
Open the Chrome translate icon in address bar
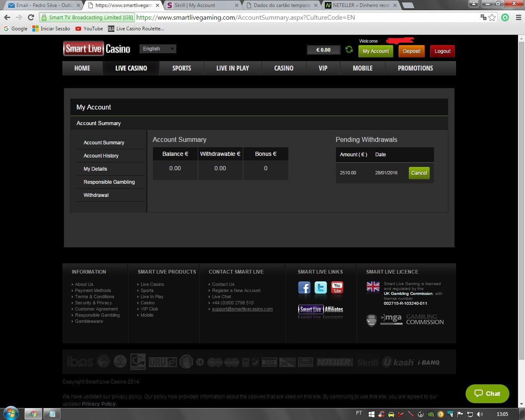(483, 18)
